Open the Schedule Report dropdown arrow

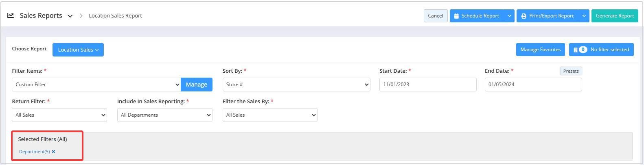tap(509, 16)
